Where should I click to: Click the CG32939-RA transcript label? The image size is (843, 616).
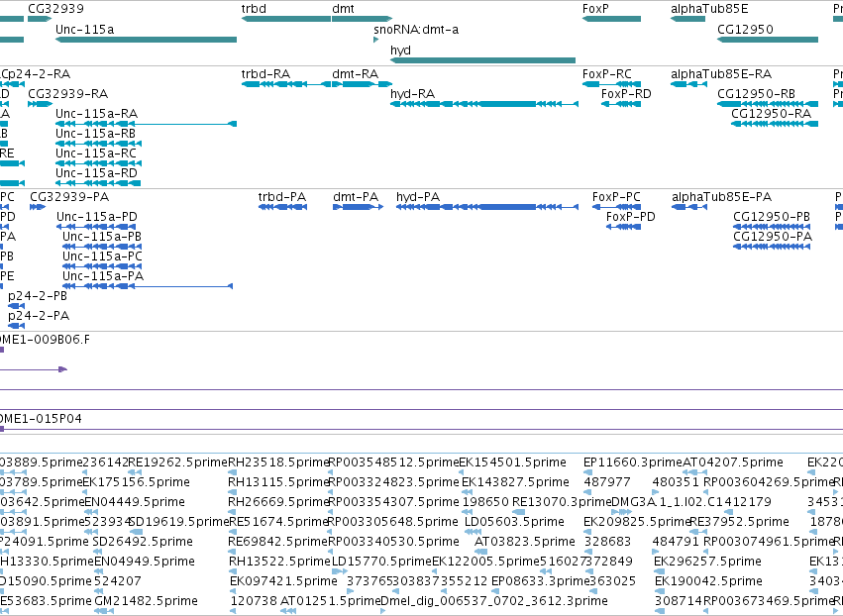(x=67, y=93)
